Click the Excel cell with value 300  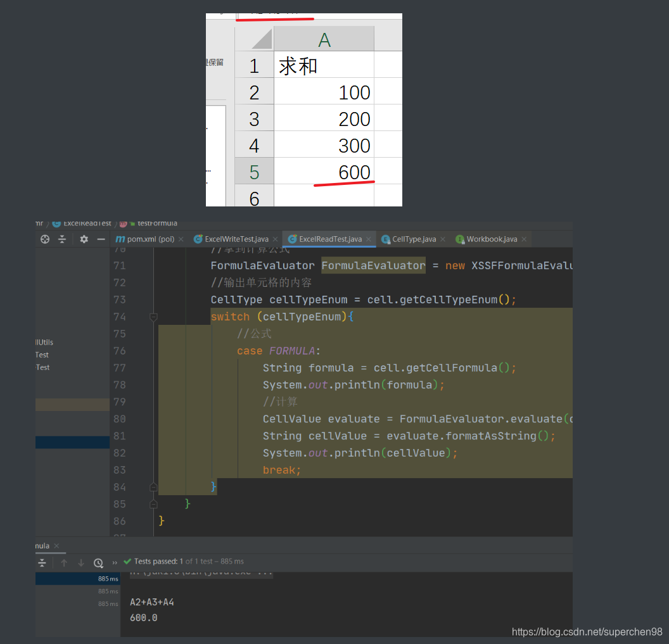[x=324, y=144]
